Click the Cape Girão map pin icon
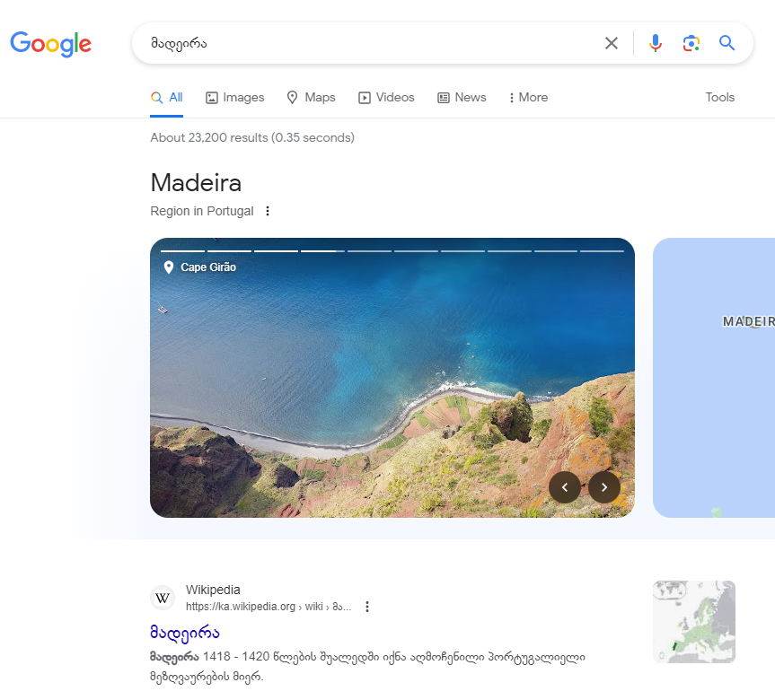Image resolution: width=775 pixels, height=700 pixels. pos(169,267)
